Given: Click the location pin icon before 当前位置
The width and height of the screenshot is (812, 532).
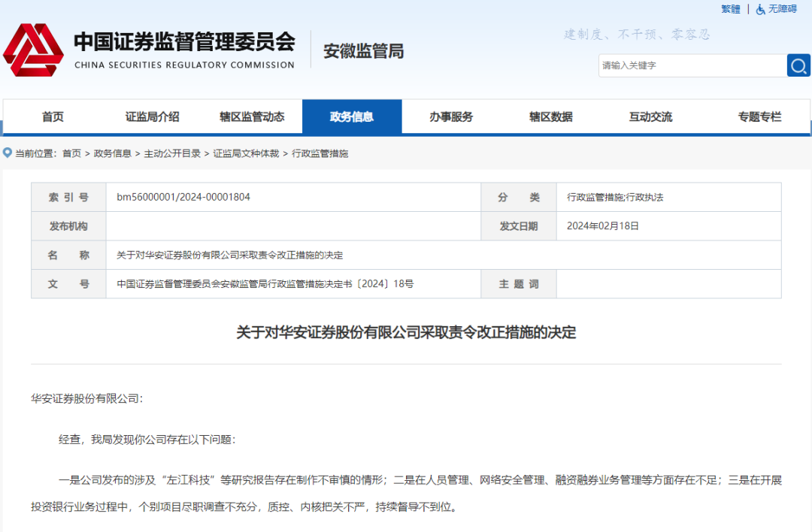Looking at the screenshot, I should click(8, 153).
